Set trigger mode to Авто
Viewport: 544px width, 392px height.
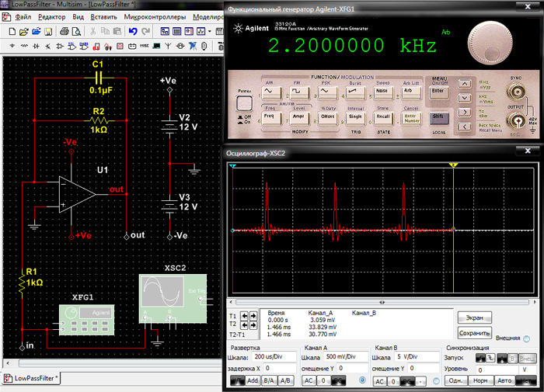[504, 380]
